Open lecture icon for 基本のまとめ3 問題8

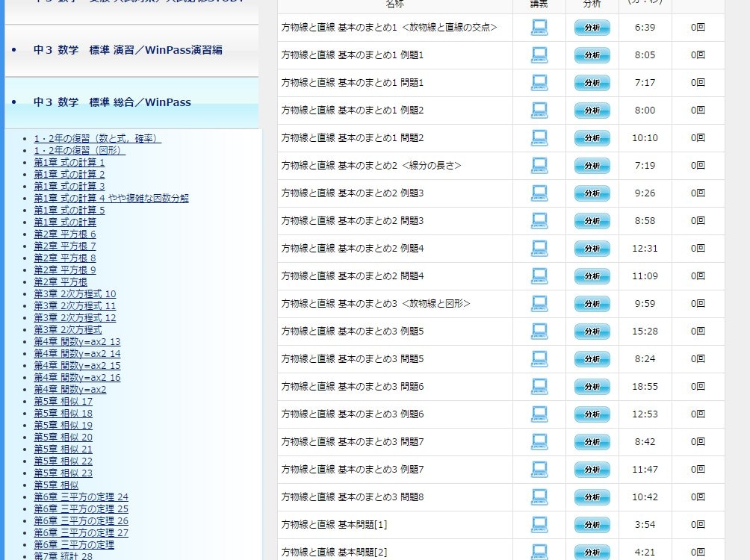[x=539, y=497]
